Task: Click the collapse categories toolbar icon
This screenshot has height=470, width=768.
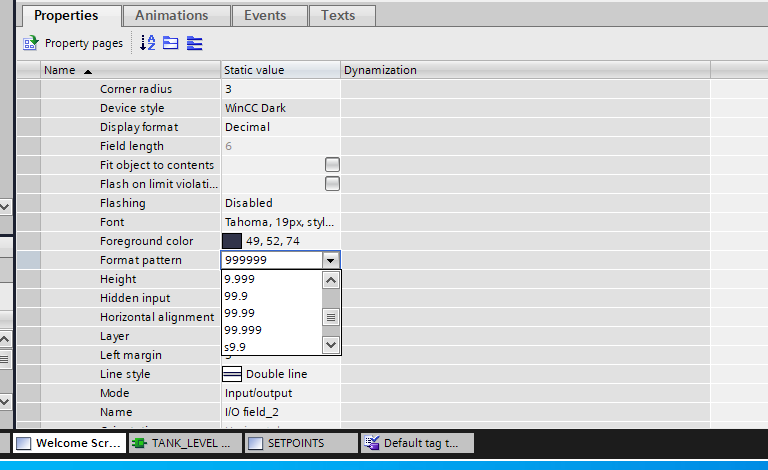Action: pos(171,43)
